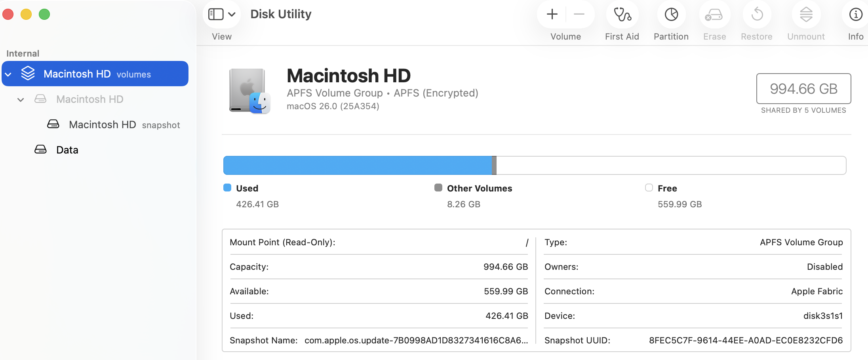Click the 994.66 GB capacity box
The width and height of the screenshot is (868, 360).
pyautogui.click(x=803, y=89)
